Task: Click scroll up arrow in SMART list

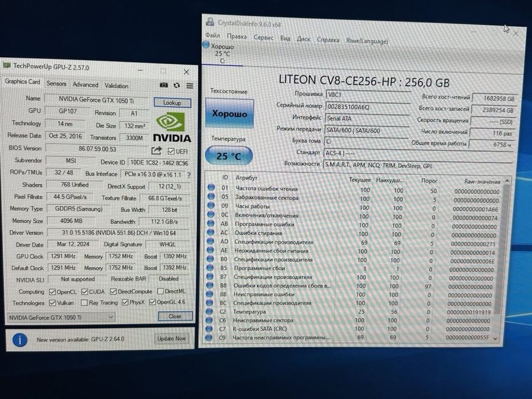Action: (x=507, y=181)
